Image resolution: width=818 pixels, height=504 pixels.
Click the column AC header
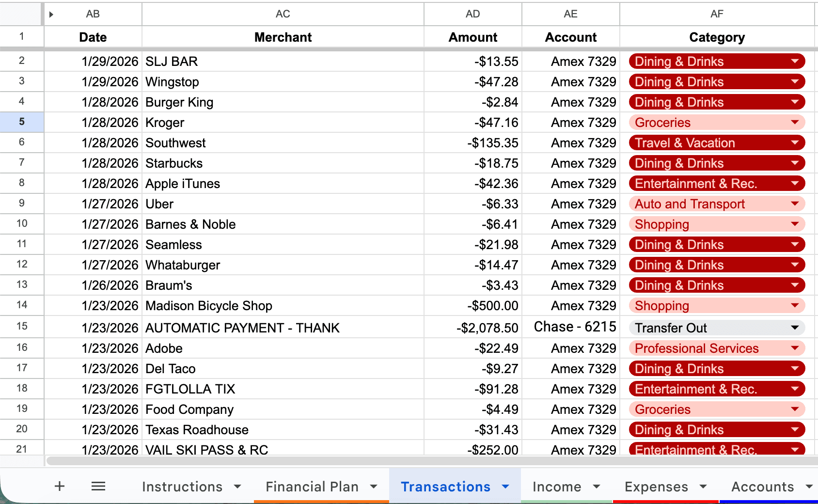click(282, 14)
